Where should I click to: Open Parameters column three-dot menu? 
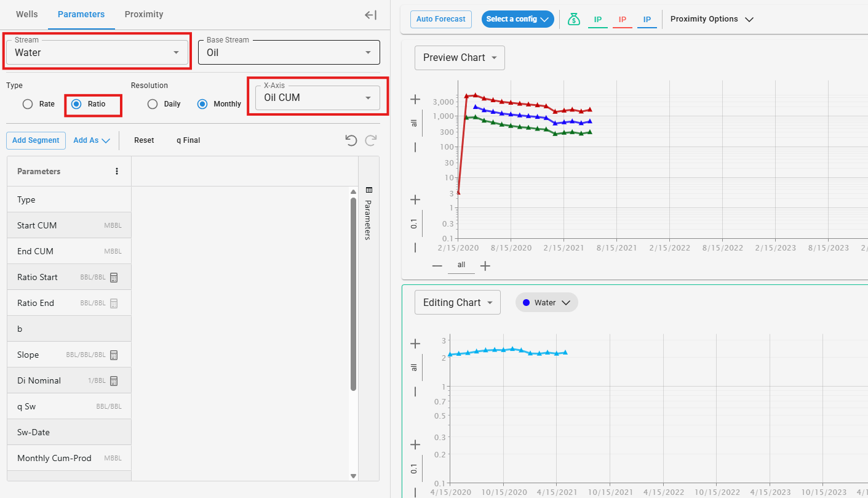[x=117, y=171]
